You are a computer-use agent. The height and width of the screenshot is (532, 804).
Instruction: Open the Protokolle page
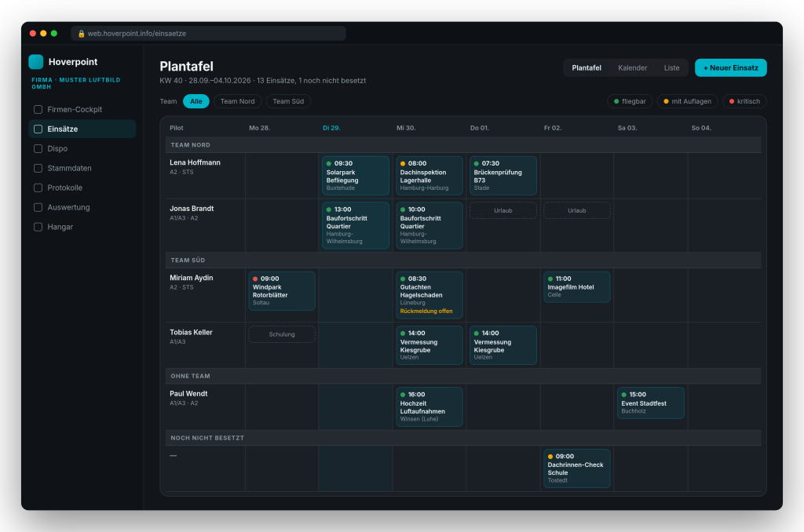(x=82, y=188)
